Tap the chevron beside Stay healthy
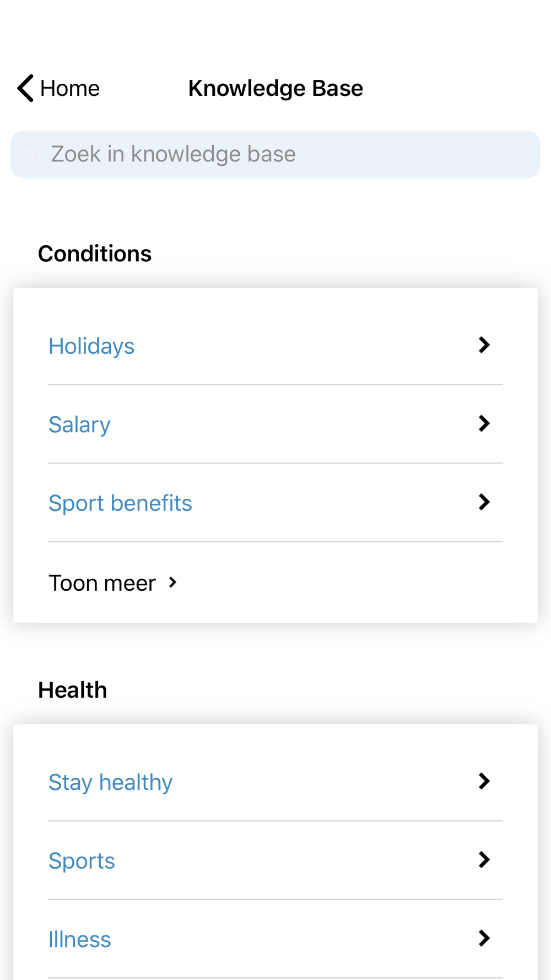Viewport: 551px width, 980px height. pos(484,782)
